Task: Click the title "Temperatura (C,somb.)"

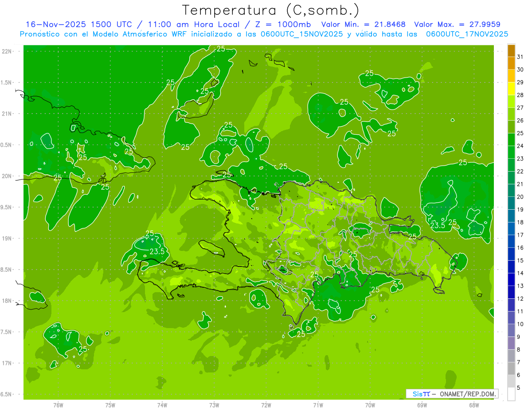Action: 271,10
